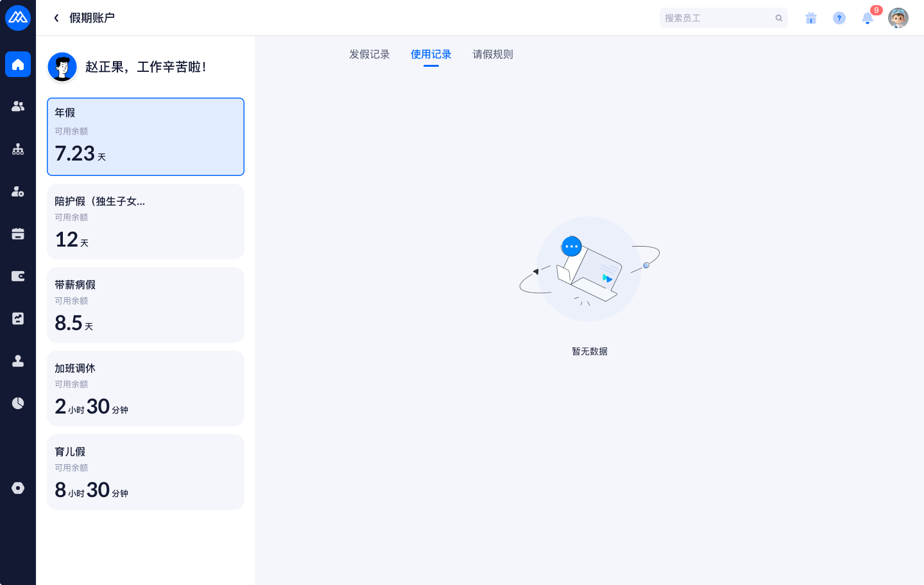Switch to the 发假记录 tab
The image size is (924, 585).
370,55
